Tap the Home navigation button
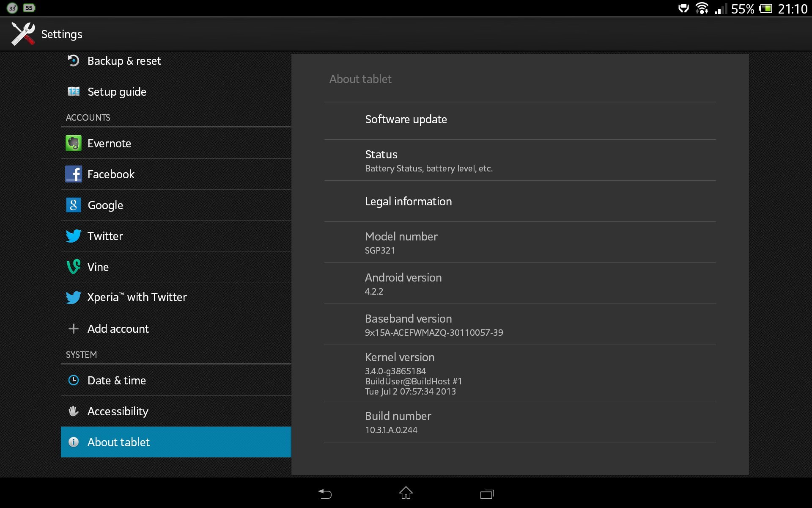812x508 pixels. [406, 493]
